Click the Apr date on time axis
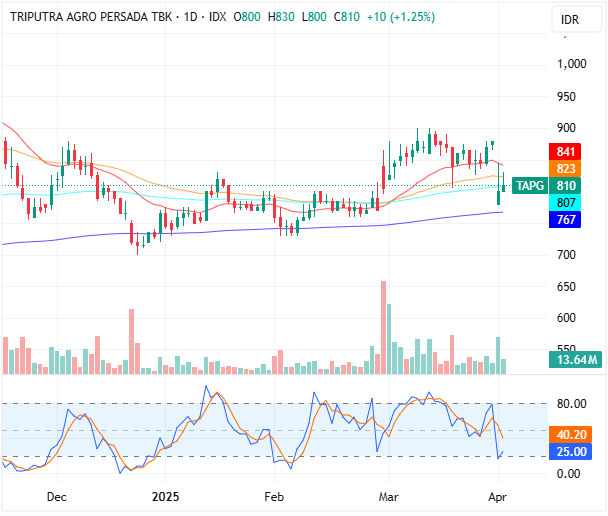608x516 pixels. 497,497
